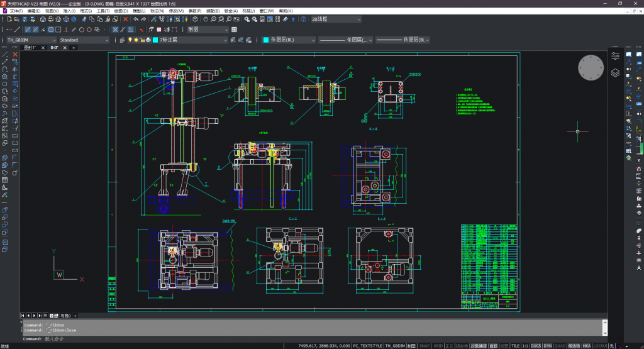Click the light bulb layer on/off icon
644x349 pixels.
coord(130,40)
